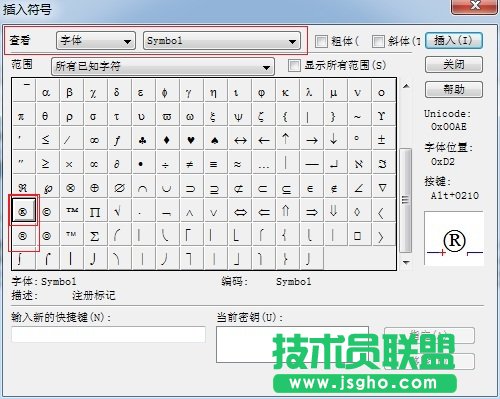Select the intersection ∩ symbol

(144, 187)
